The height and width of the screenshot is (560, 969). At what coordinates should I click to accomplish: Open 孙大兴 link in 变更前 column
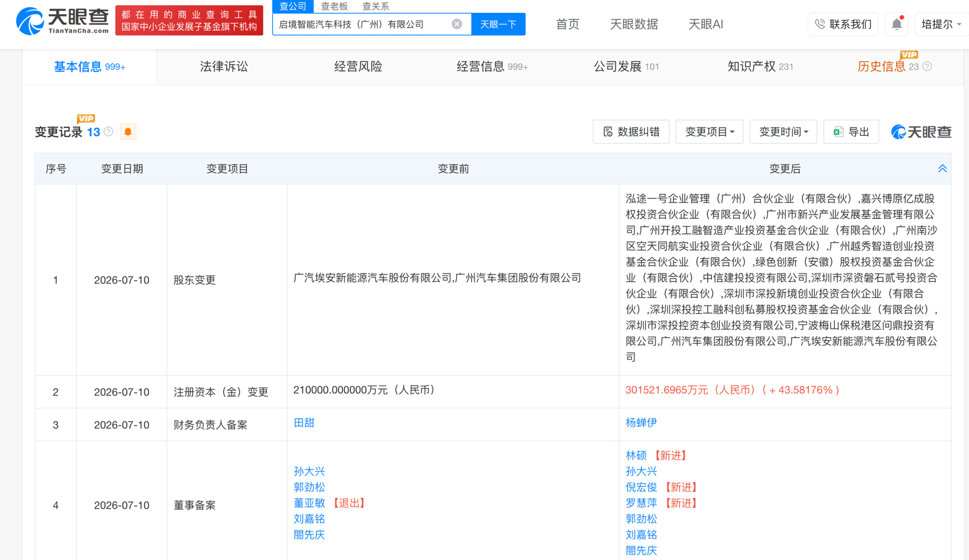coord(309,471)
